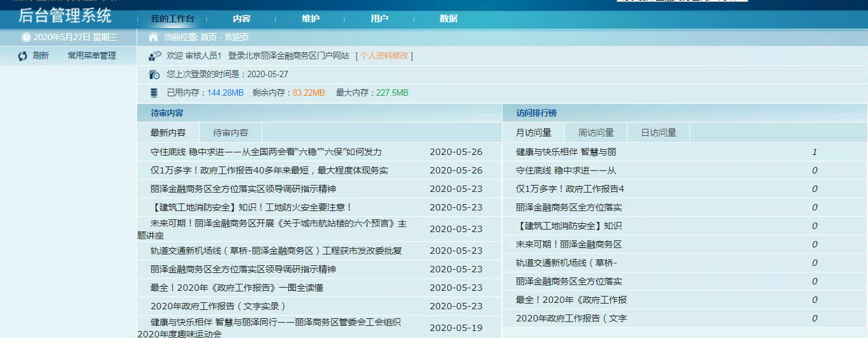868x338 pixels.
Task: Open the 用户 menu
Action: [x=379, y=19]
